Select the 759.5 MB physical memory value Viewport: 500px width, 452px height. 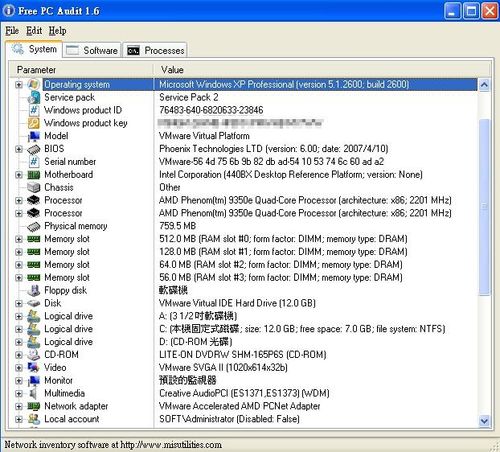pyautogui.click(x=177, y=226)
